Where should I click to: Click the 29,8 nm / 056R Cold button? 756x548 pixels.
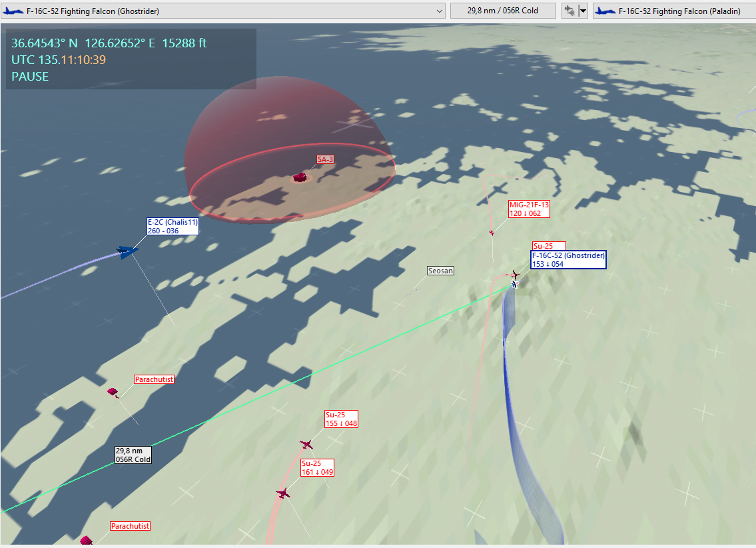click(x=503, y=11)
